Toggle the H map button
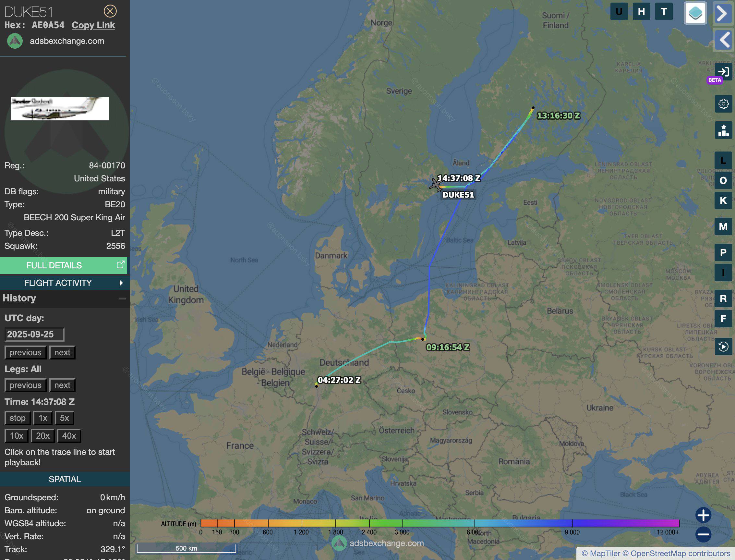Viewport: 735px width, 560px height. (x=641, y=12)
